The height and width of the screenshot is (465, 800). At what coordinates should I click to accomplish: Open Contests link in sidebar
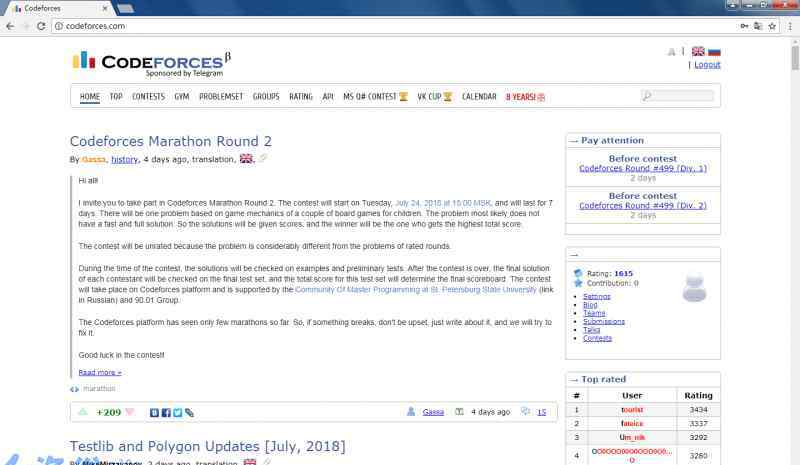(x=597, y=338)
